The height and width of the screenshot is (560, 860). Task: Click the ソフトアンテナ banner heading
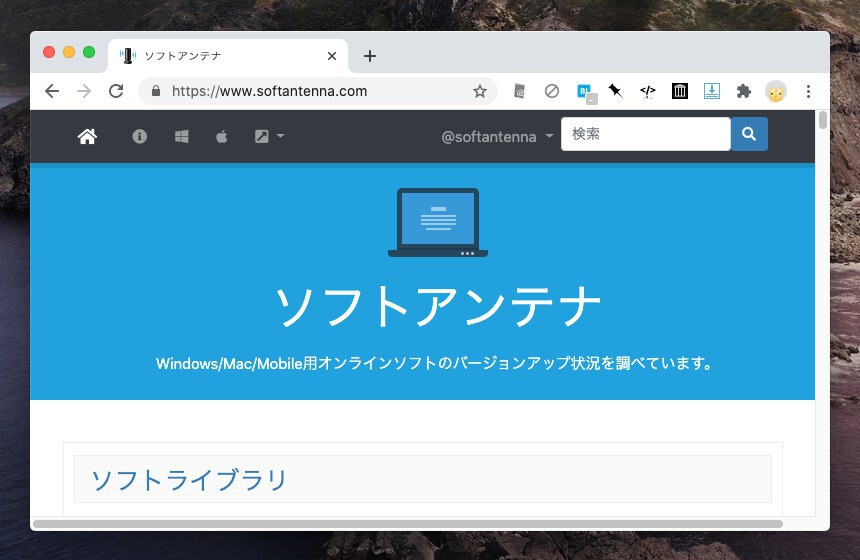438,306
